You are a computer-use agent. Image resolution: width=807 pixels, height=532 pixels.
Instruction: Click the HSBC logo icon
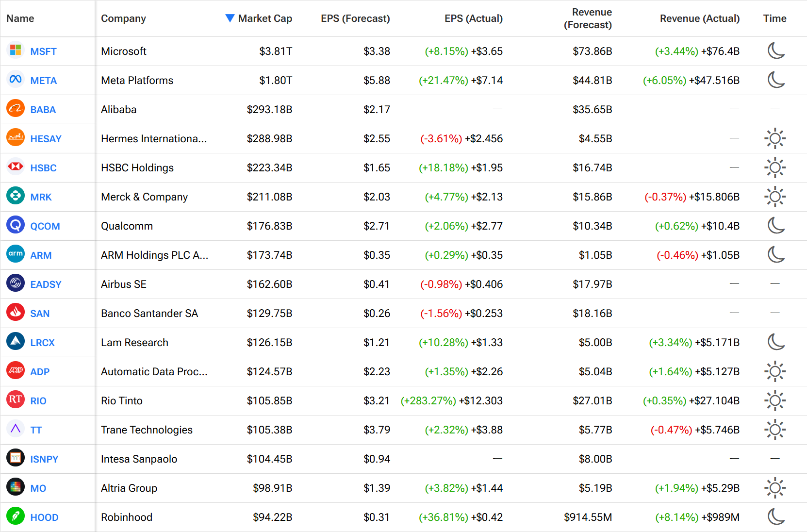[x=16, y=166]
